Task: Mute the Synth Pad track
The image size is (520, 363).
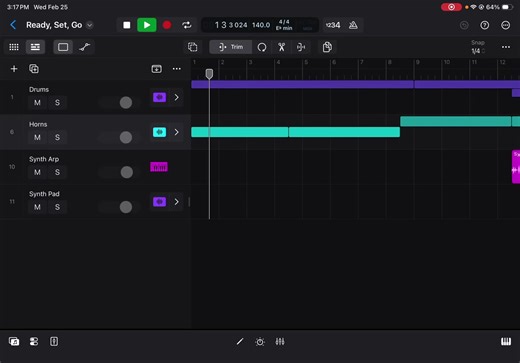Action: (37, 207)
